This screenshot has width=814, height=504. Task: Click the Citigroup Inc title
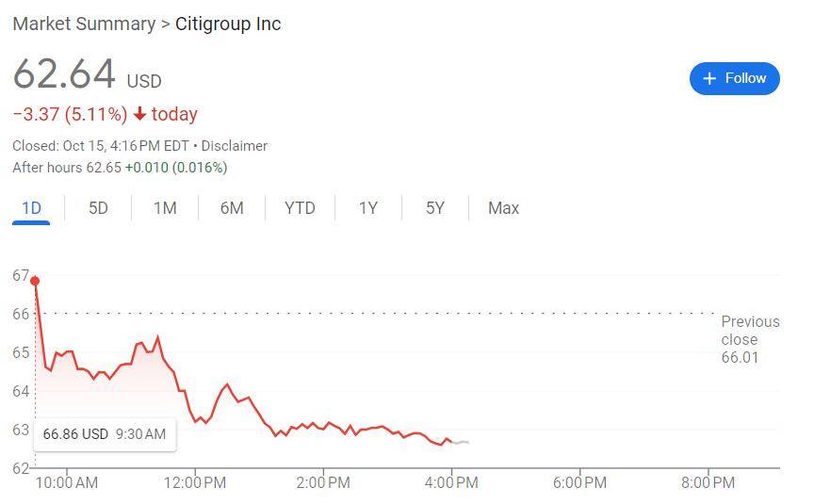(x=228, y=24)
